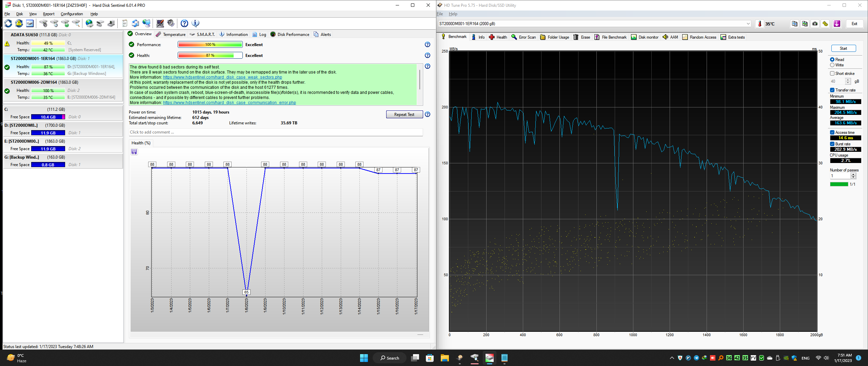Open the Configuration menu
The image size is (868, 366).
(x=72, y=14)
